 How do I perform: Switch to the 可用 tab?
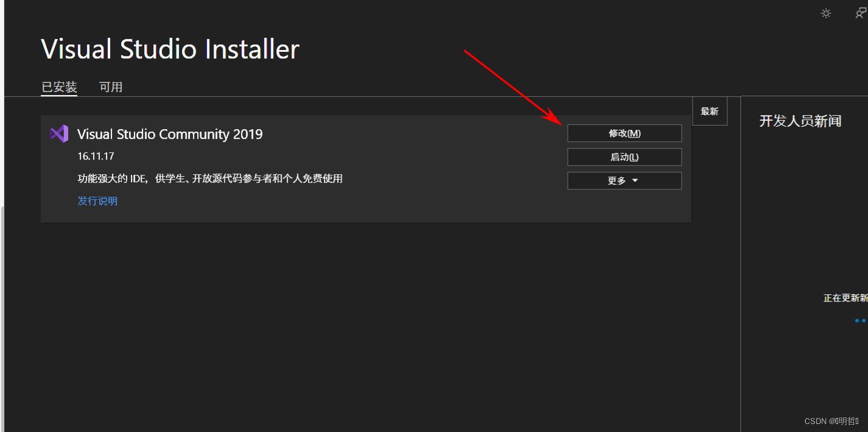(x=111, y=87)
